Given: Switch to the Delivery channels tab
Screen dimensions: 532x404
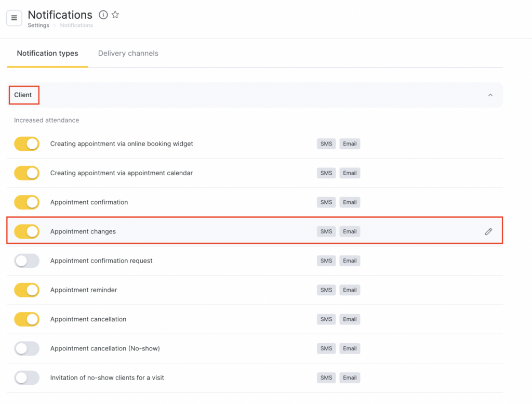Looking at the screenshot, I should (x=128, y=54).
